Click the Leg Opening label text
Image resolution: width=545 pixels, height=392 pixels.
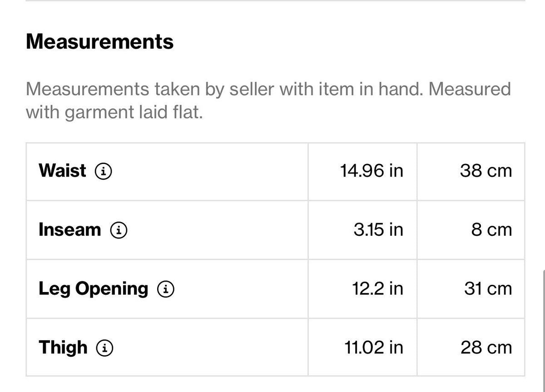click(x=93, y=289)
